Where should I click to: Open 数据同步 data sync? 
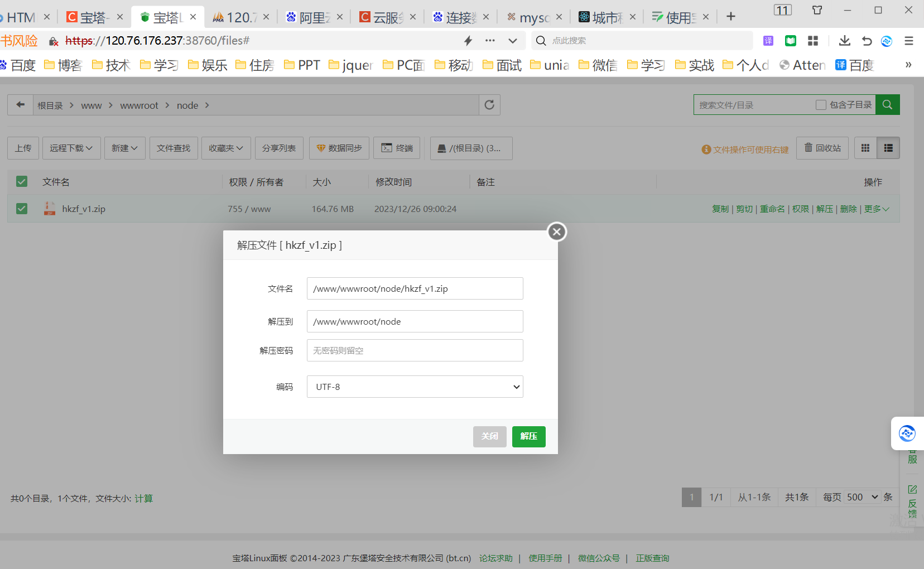(x=339, y=148)
